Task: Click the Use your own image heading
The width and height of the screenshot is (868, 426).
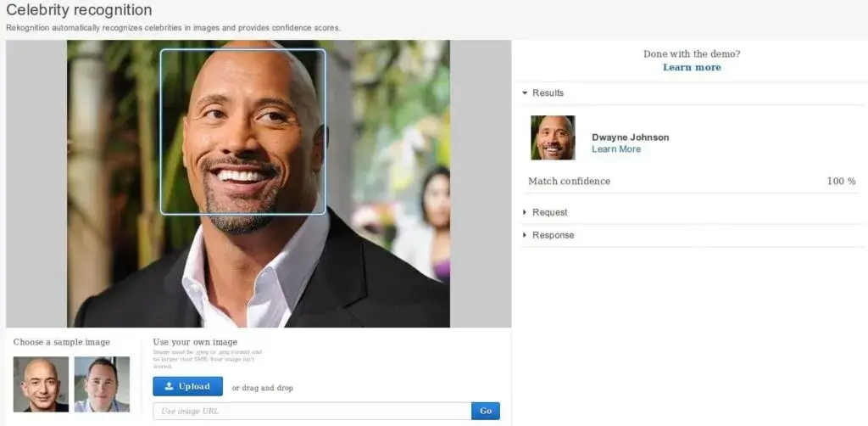Action: 194,342
